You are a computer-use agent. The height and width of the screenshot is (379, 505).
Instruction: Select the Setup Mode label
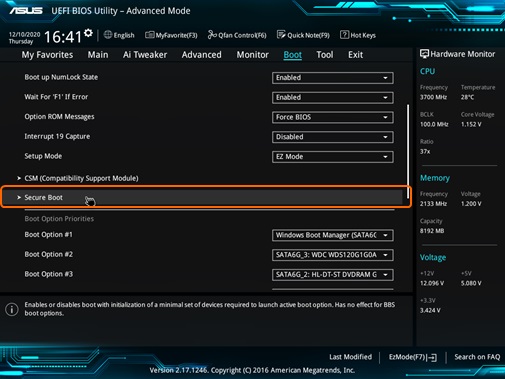tap(43, 156)
